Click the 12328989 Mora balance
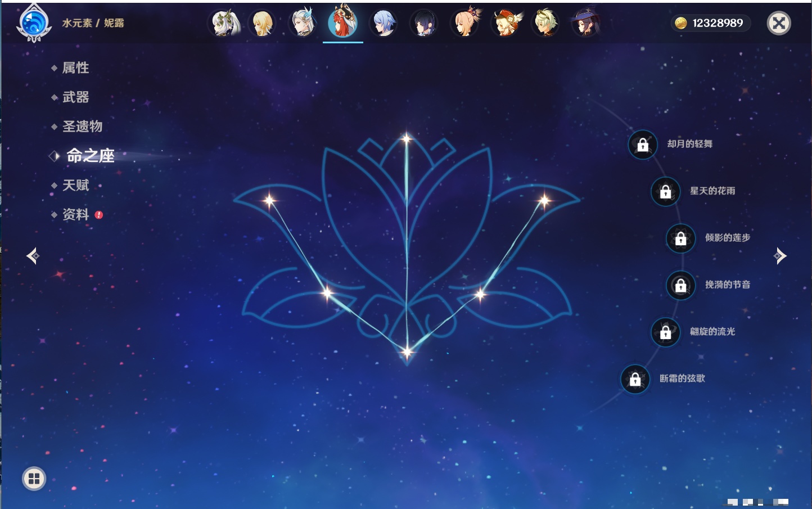Image resolution: width=812 pixels, height=509 pixels. [x=718, y=23]
